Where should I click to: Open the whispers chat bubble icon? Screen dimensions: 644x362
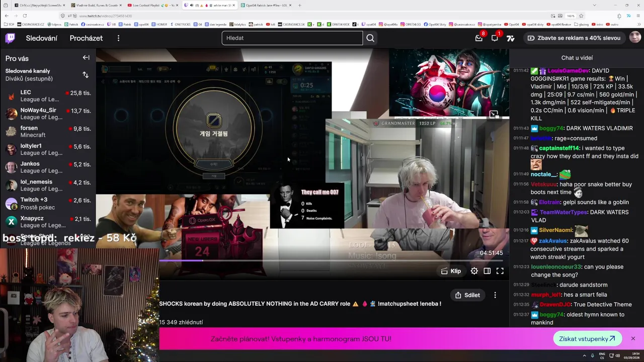495,38
